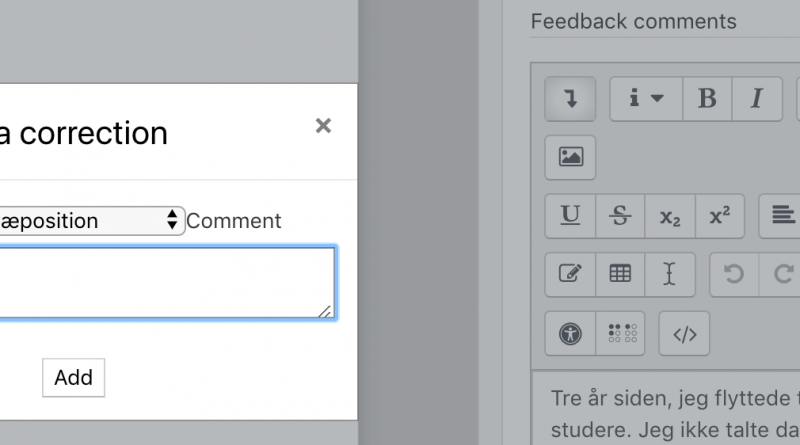The image size is (800, 445).
Task: Underline the selected text
Action: (x=570, y=216)
